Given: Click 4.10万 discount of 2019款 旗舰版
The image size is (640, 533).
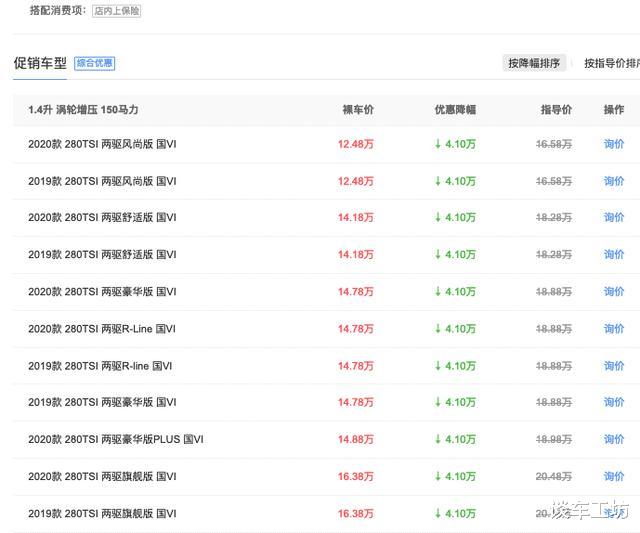Looking at the screenshot, I should [x=455, y=514].
